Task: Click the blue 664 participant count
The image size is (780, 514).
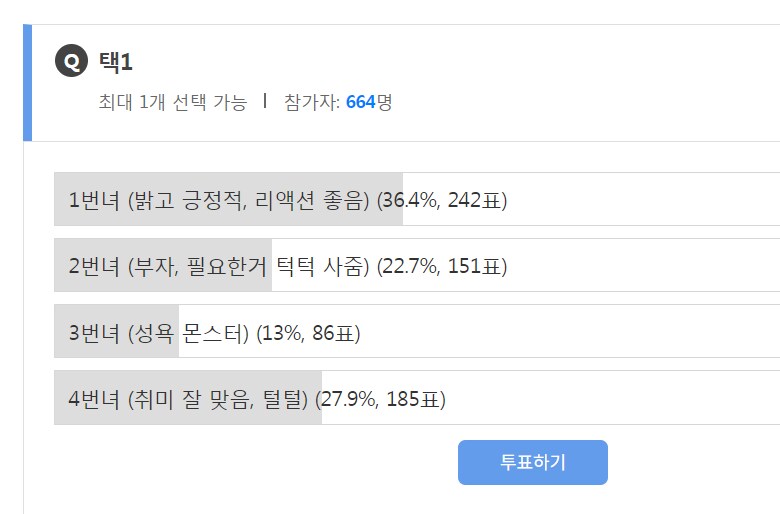Action: coord(360,102)
